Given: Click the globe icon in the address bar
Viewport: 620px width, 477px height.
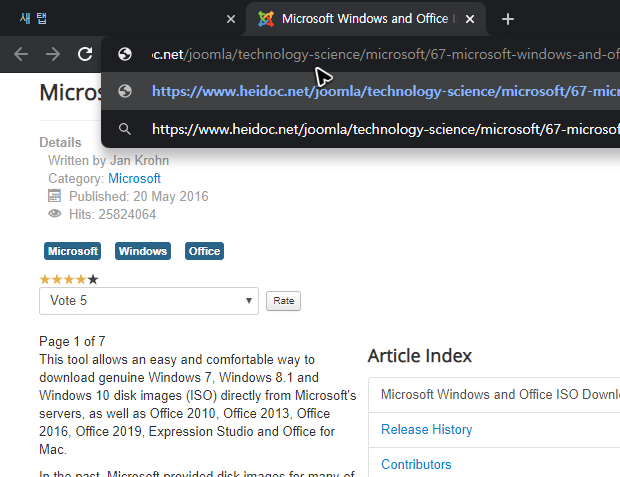Looking at the screenshot, I should (125, 54).
